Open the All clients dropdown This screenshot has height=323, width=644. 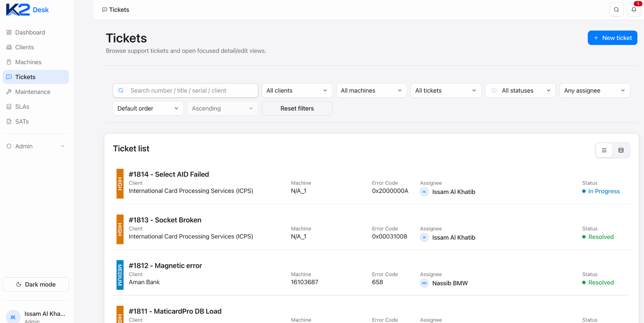pos(297,90)
